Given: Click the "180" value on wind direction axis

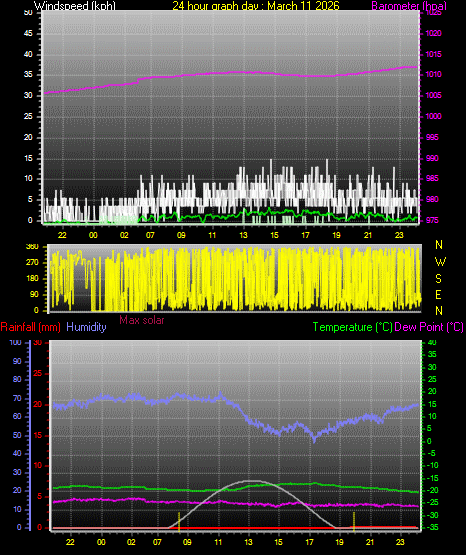Looking at the screenshot, I should coord(32,279).
